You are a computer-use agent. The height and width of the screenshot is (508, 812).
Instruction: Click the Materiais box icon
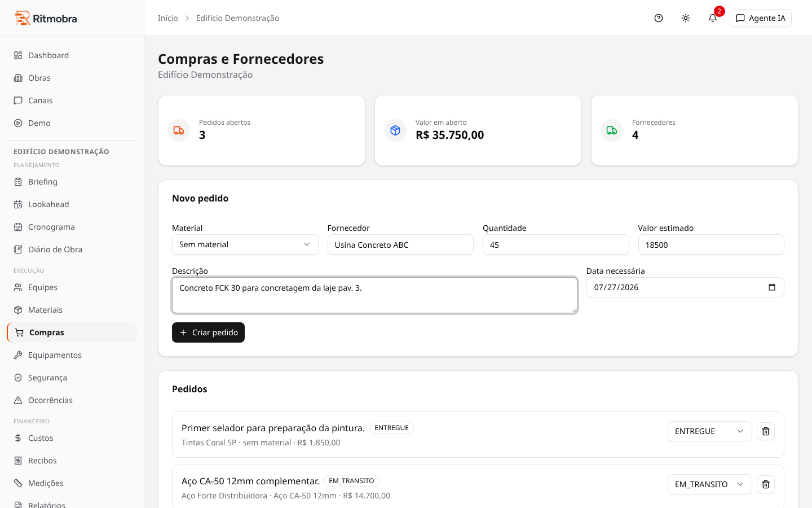point(18,310)
